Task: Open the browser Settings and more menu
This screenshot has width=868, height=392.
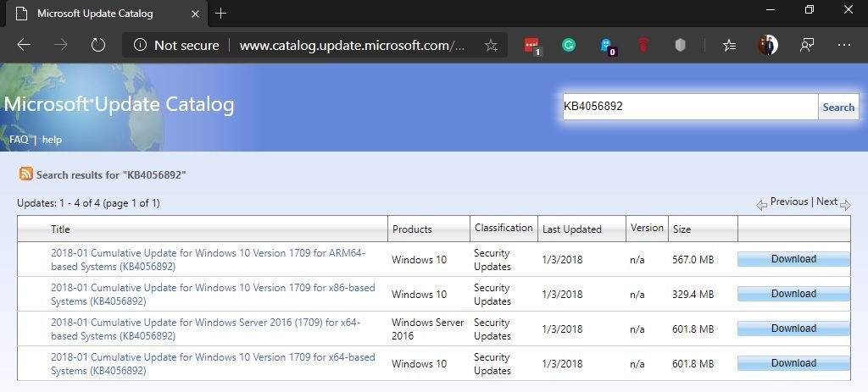Action: point(843,46)
